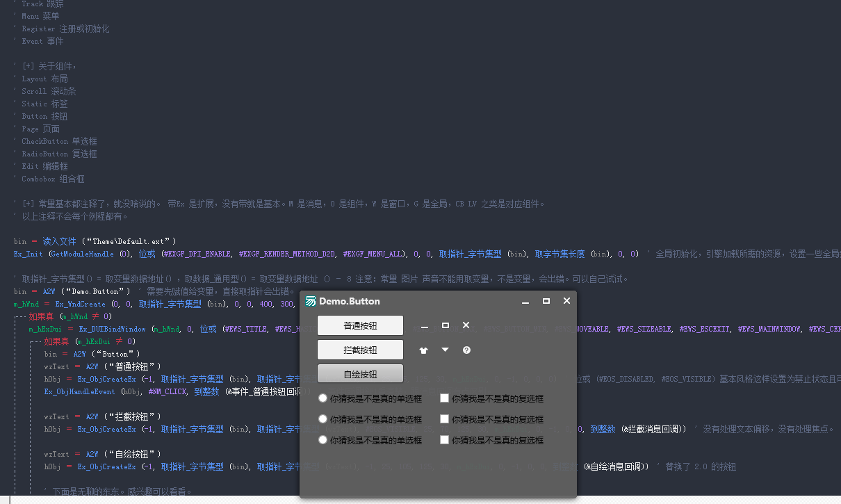Click the 自绘按钮 button
Screen dimensions: 841x504
(360, 373)
